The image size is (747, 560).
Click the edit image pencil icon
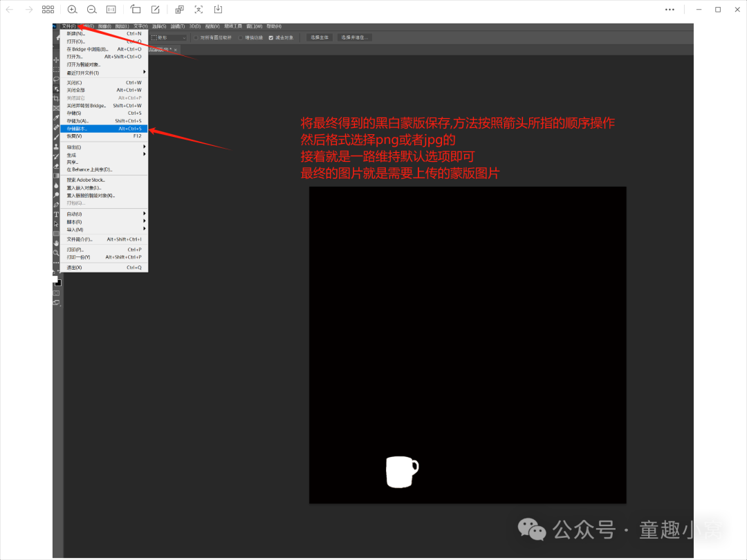[x=156, y=10]
